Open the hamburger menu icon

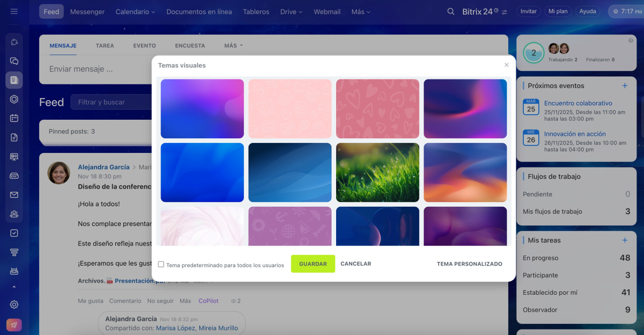tap(14, 11)
